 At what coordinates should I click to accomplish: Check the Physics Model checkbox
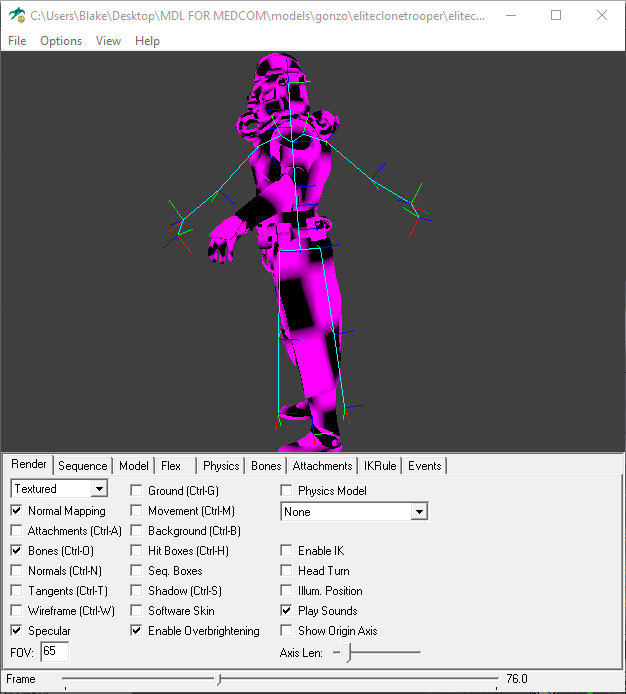286,490
